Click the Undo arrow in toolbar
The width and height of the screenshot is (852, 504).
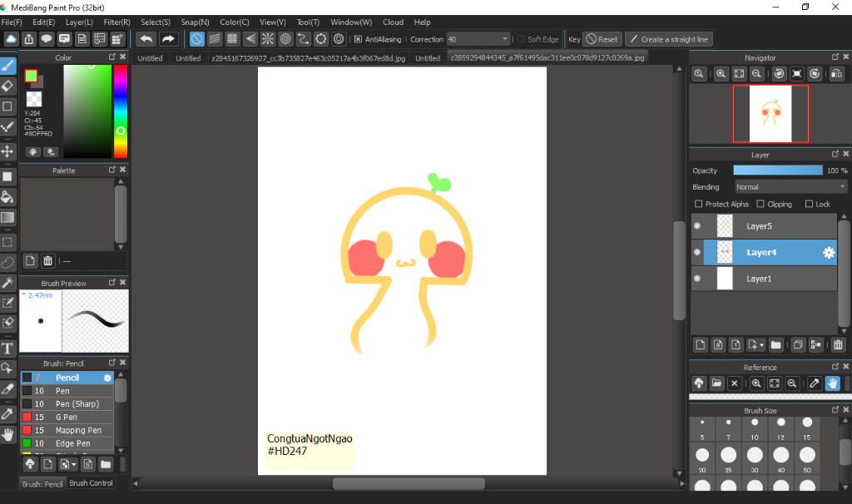coord(146,39)
